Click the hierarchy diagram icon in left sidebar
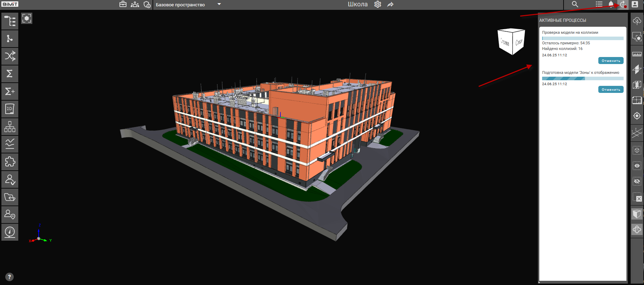Viewport: 644px width, 285px height. coord(10,127)
